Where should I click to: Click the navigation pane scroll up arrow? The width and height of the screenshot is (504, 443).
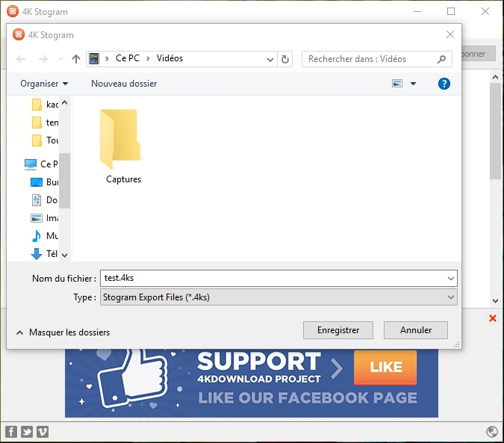65,102
